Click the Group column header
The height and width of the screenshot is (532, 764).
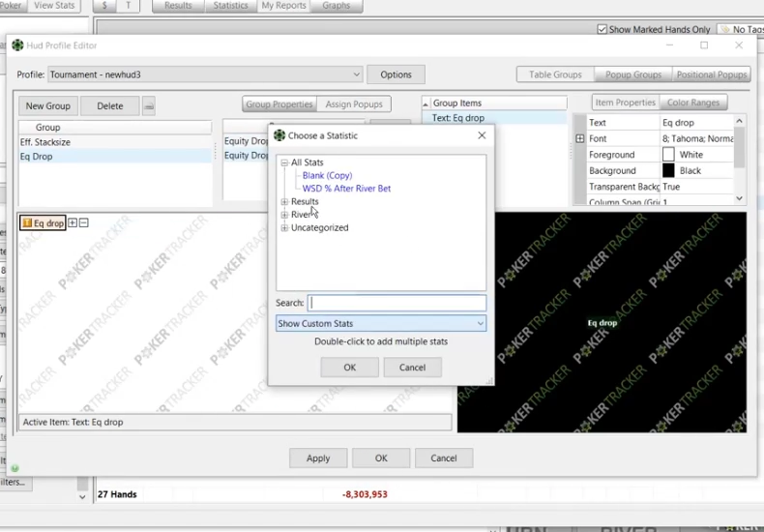(115, 127)
